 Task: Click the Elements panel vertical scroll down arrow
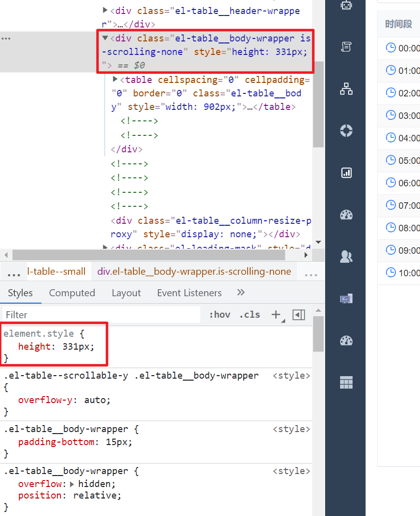[319, 242]
